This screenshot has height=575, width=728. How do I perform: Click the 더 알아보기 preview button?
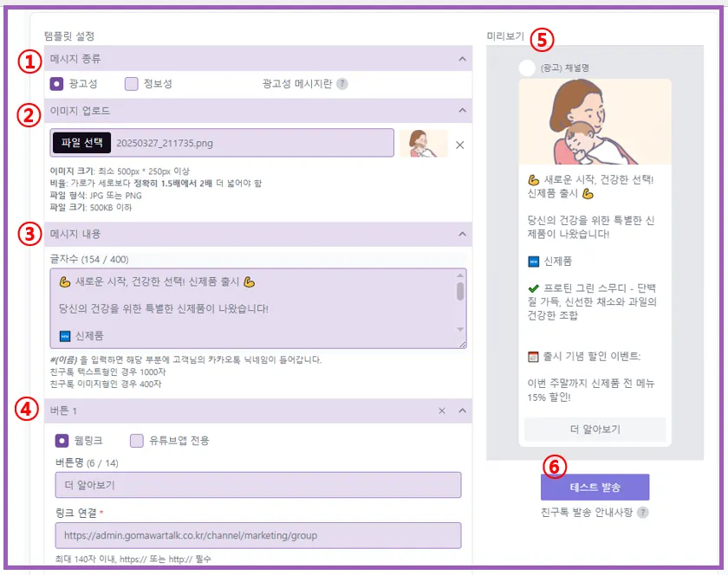tap(595, 430)
